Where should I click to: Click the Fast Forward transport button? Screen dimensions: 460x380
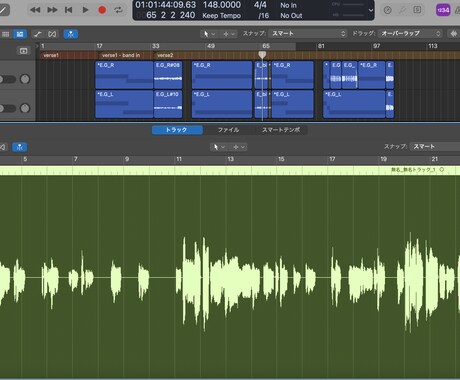52,10
